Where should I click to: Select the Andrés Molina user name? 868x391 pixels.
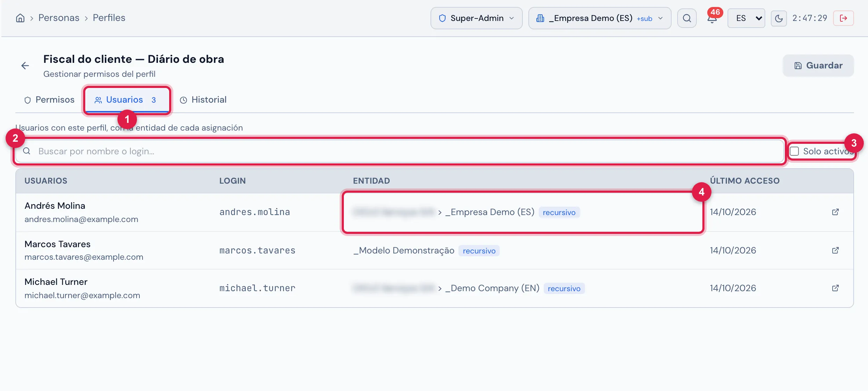pyautogui.click(x=55, y=206)
